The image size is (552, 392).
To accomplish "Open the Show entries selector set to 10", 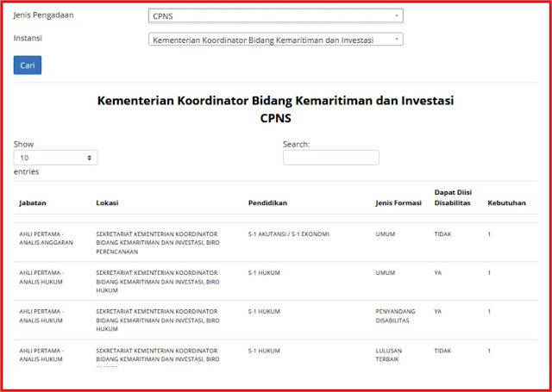I will point(55,158).
